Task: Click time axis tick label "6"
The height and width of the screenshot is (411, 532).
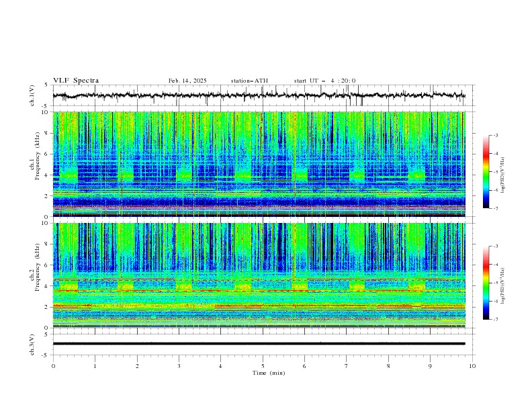Action: pos(304,366)
